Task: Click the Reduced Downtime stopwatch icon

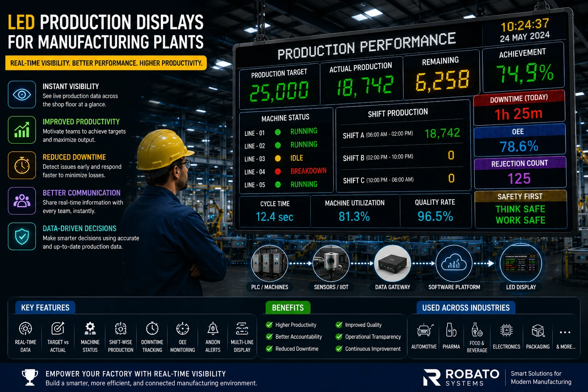Action: coord(22,165)
